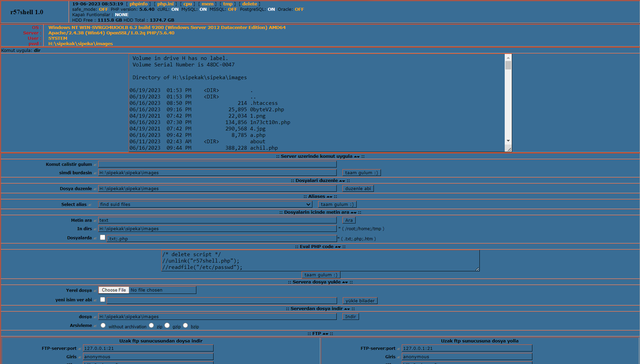The width and height of the screenshot is (640, 364).
Task: Focus the Metin ara text field
Action: click(x=217, y=220)
